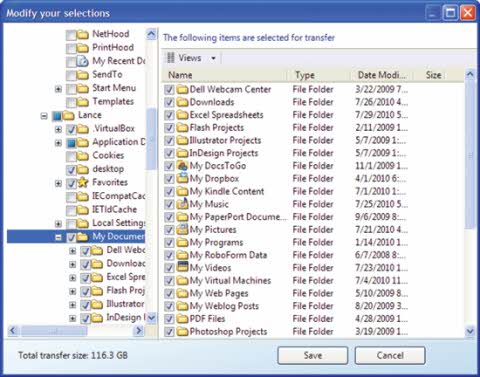Click the My Videos folder icon
This screenshot has width=480, height=377.
tap(182, 267)
